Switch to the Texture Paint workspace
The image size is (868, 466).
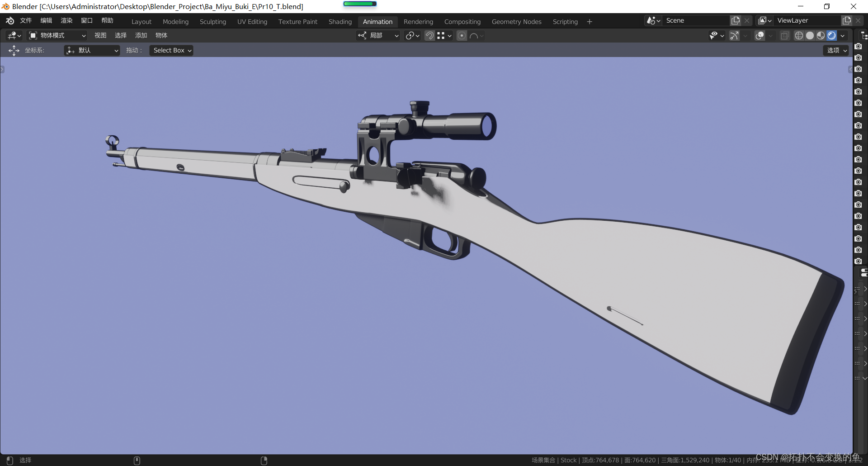[x=298, y=22]
